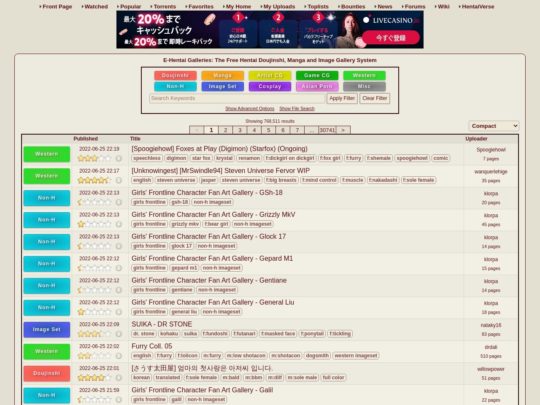540x405 pixels.
Task: Click the circular icon beside SUIKA - DR STONE rating
Action: click(118, 334)
